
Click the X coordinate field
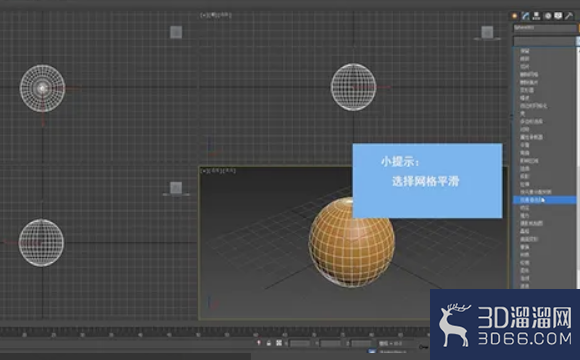coord(300,343)
